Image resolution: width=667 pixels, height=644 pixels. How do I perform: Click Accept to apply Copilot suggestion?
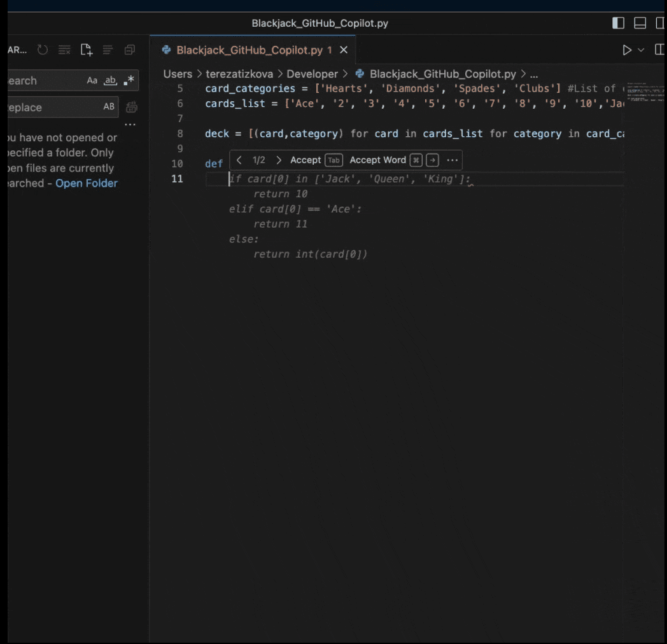click(305, 160)
